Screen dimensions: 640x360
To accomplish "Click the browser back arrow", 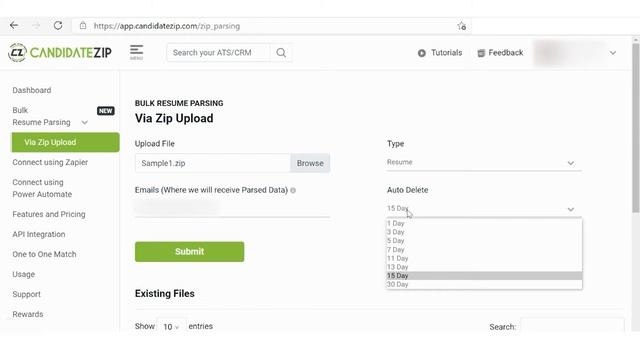I will click(x=14, y=25).
